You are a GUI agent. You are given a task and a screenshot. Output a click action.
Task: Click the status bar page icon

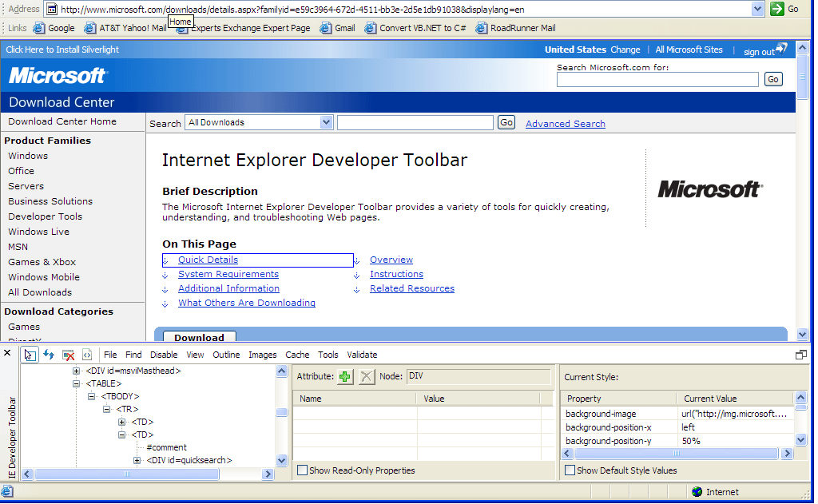click(6, 491)
